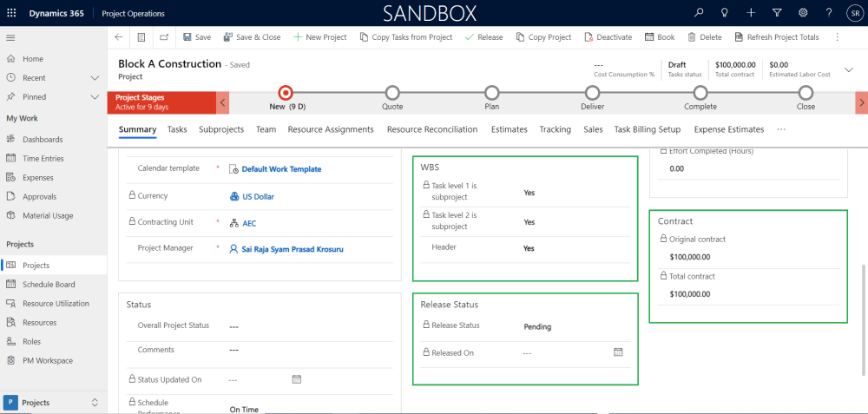Delete the project record
The image size is (868, 414).
(x=705, y=37)
